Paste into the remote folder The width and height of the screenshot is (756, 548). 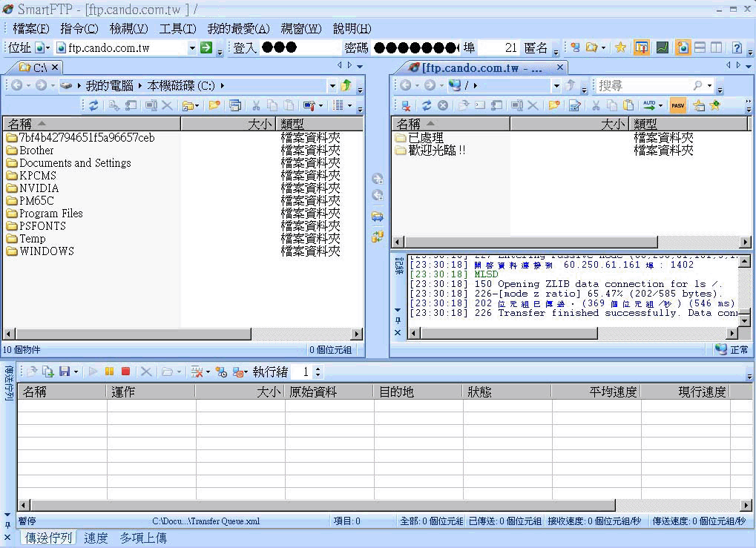[628, 105]
